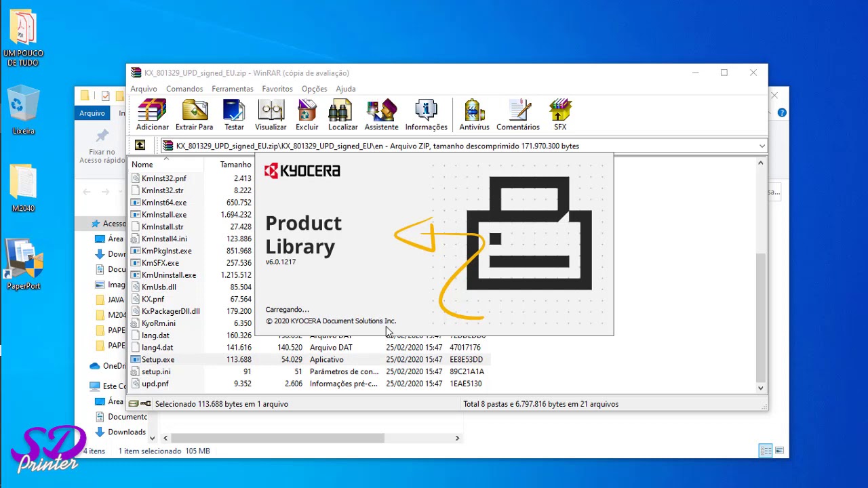The height and width of the screenshot is (488, 868).
Task: Click the WinRAR vertical scrollbar down arrow
Action: (760, 388)
